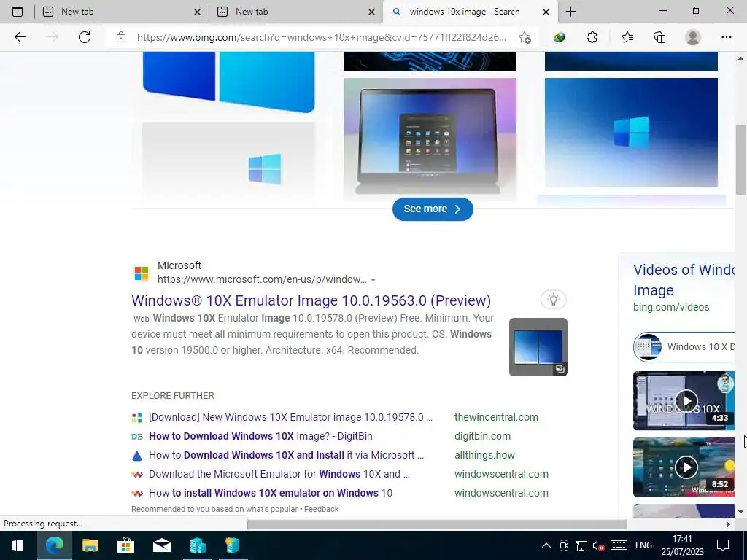
Task: Open How to install Windows 10X emulator link
Action: 271,494
